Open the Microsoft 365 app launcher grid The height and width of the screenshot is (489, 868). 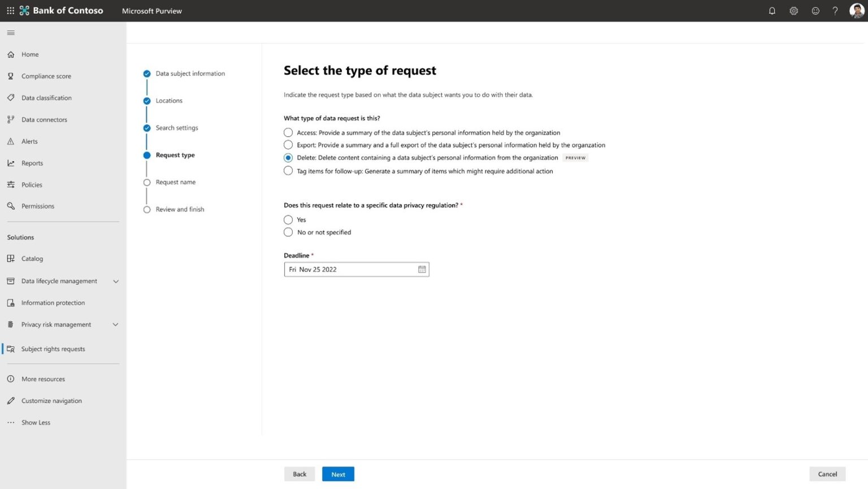point(10,11)
